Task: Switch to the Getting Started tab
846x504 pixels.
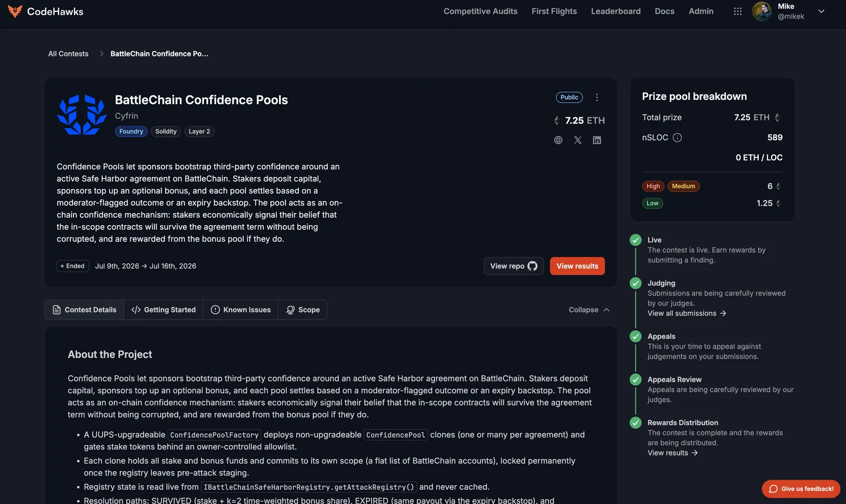Action: tap(163, 310)
